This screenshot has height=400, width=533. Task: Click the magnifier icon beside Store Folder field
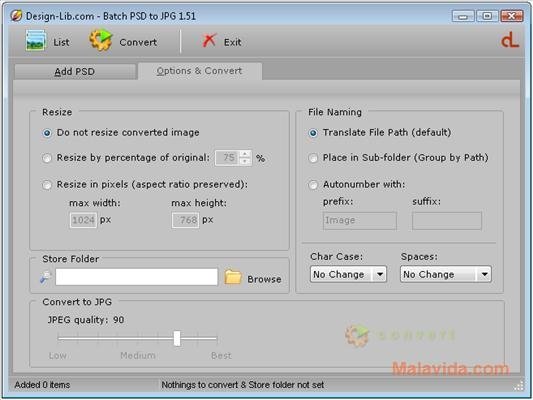coord(46,277)
